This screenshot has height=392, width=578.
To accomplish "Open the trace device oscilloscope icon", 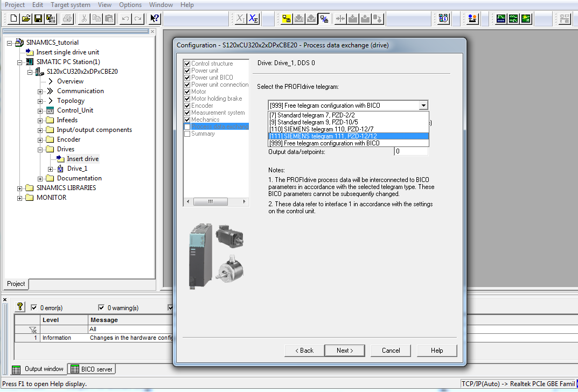I will click(501, 18).
